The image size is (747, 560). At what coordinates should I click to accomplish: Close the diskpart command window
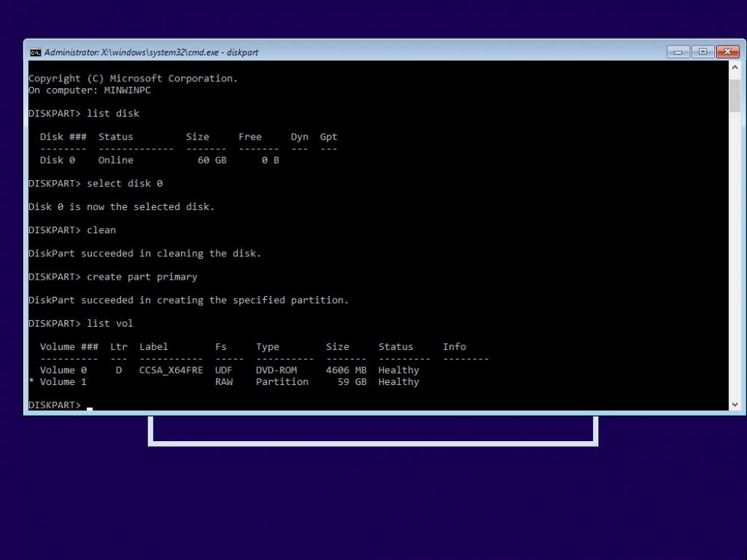(728, 52)
